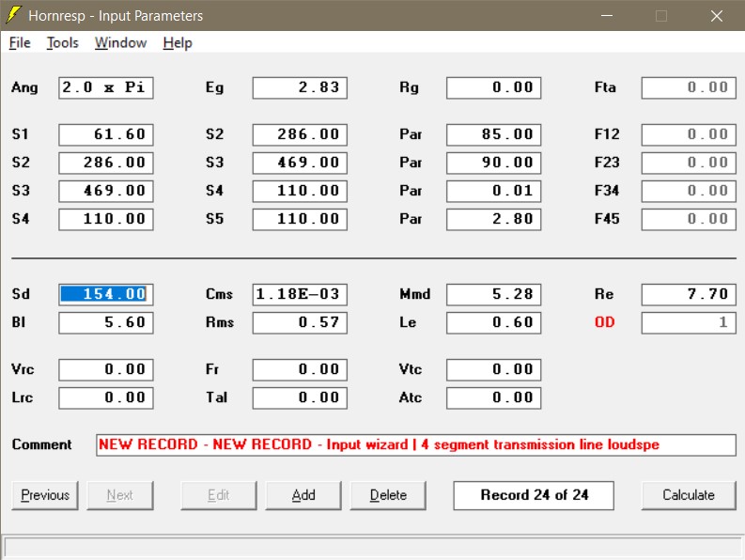The height and width of the screenshot is (560, 745).
Task: Click the Par field showing 0.01
Action: point(493,191)
